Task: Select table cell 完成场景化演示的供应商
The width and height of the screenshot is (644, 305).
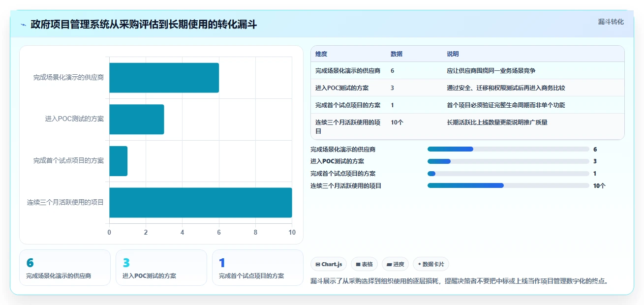Action: (x=348, y=71)
